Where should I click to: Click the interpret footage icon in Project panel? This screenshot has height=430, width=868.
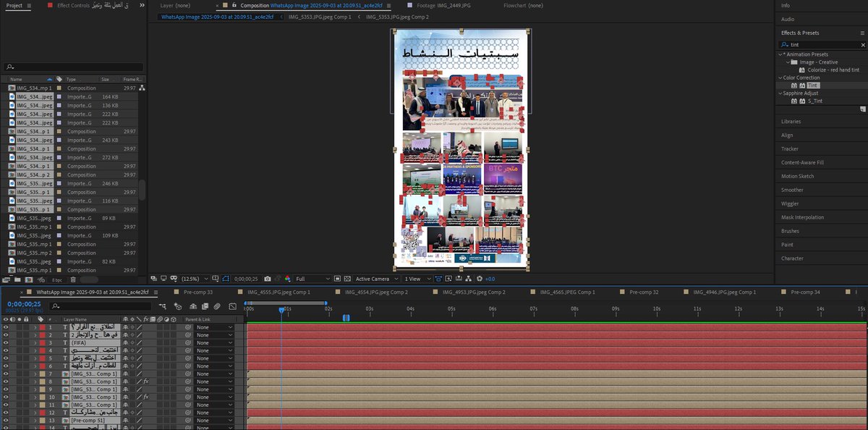6,279
